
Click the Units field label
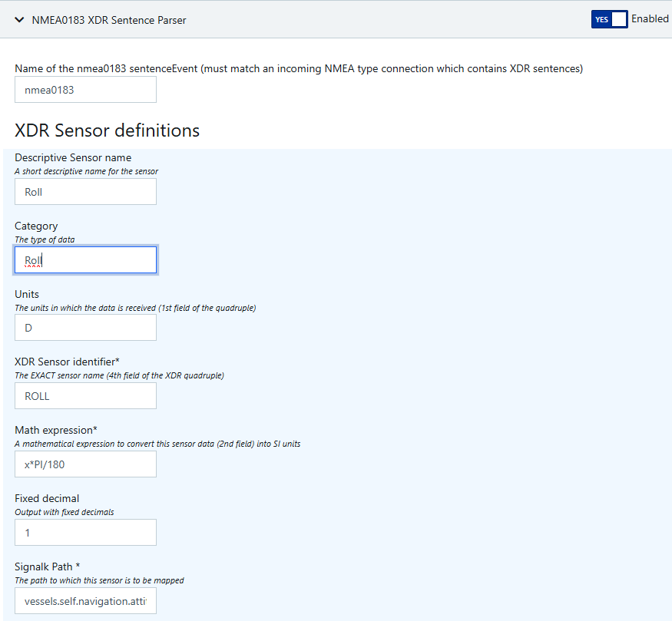(27, 294)
